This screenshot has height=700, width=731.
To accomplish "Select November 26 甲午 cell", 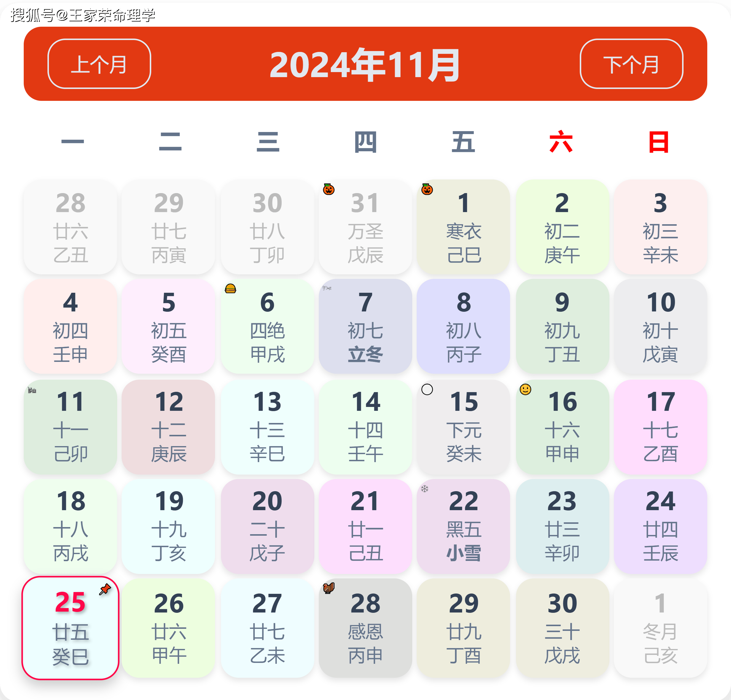I will click(x=168, y=628).
